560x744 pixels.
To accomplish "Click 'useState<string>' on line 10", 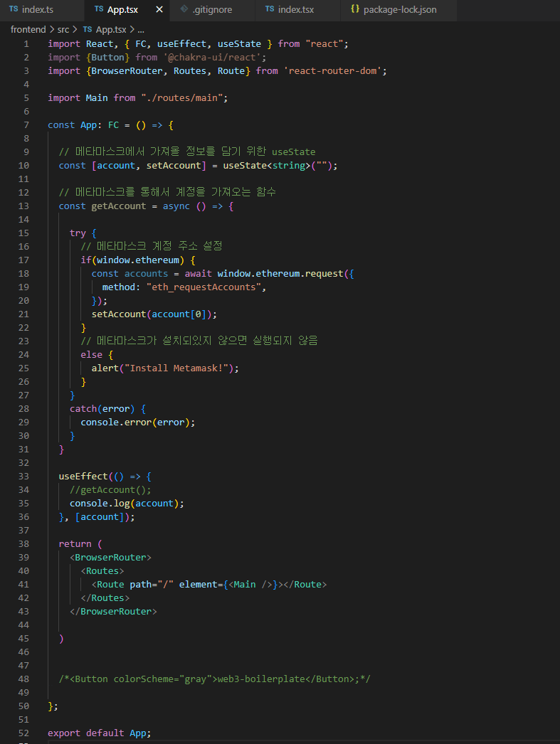I will tap(267, 166).
